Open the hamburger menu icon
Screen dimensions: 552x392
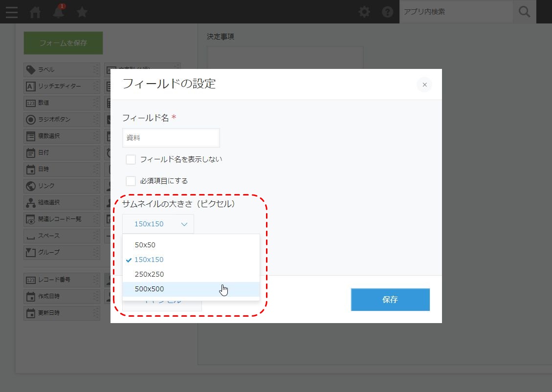[12, 12]
